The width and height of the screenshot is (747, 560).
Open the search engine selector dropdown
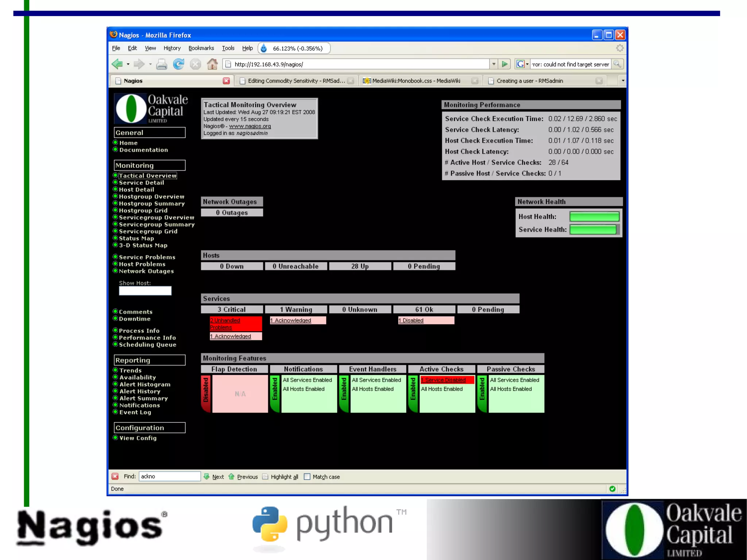tap(527, 64)
